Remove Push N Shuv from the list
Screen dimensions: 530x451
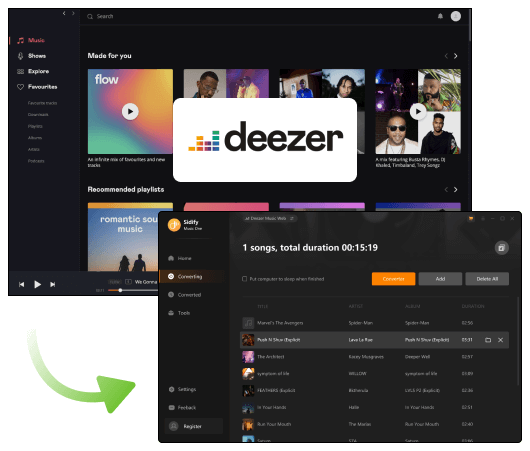(x=501, y=340)
